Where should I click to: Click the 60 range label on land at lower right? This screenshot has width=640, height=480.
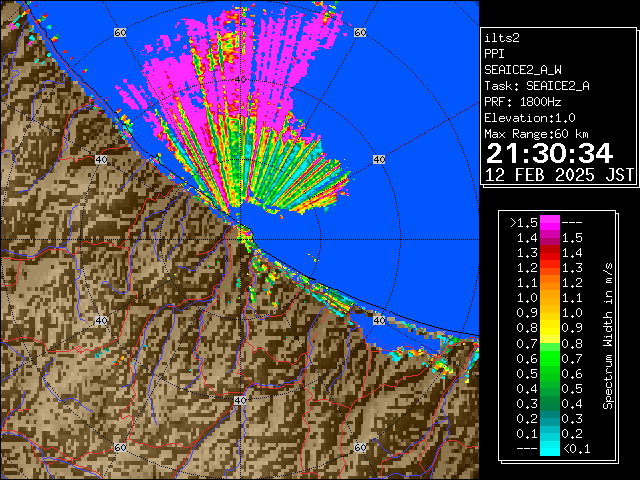tap(360, 448)
